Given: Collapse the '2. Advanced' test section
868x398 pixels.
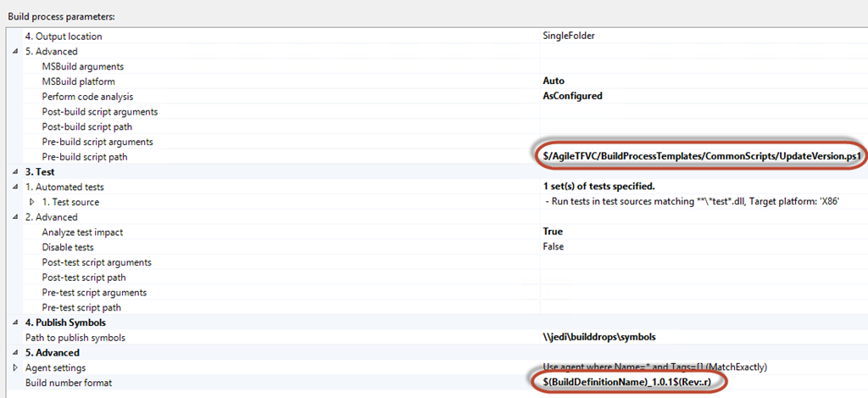Looking at the screenshot, I should [x=17, y=217].
